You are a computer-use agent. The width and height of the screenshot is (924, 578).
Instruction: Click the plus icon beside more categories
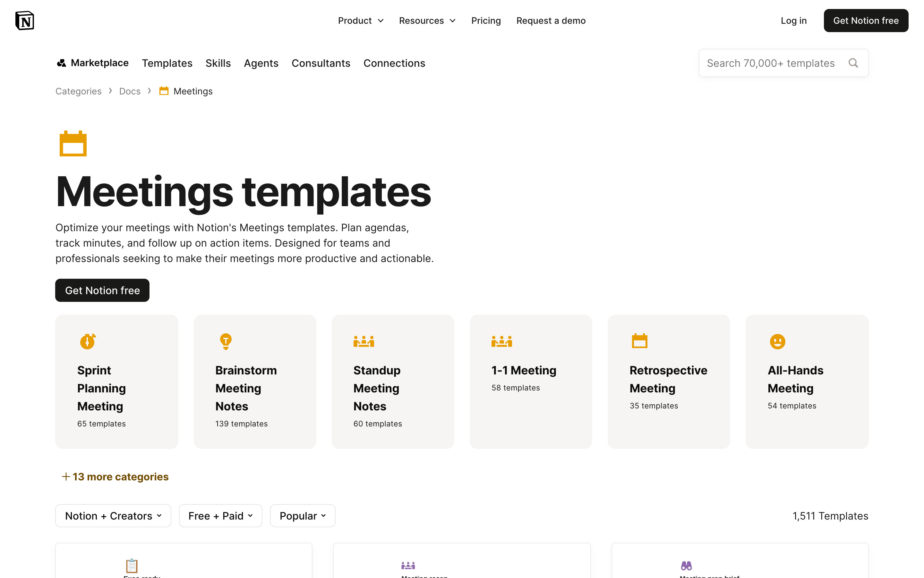click(66, 477)
